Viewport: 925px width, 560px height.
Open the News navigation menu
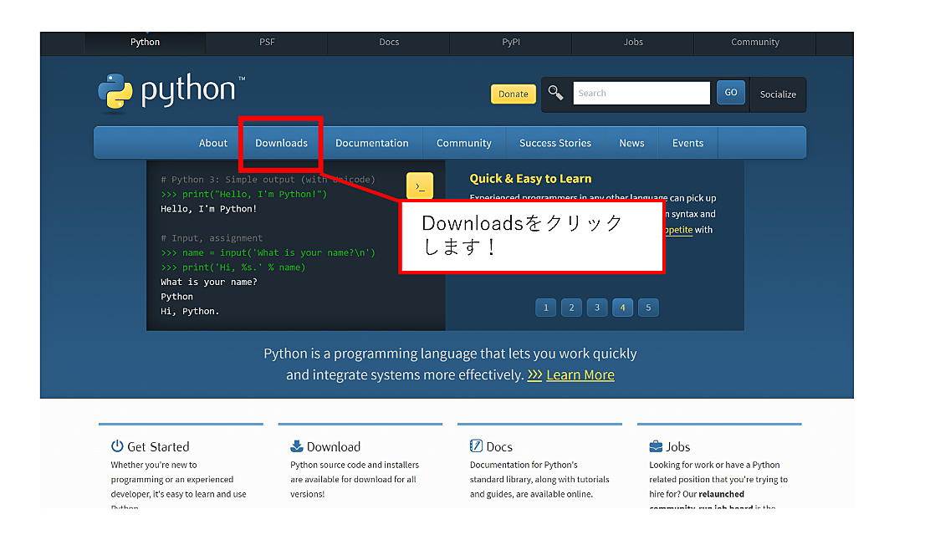pos(631,143)
